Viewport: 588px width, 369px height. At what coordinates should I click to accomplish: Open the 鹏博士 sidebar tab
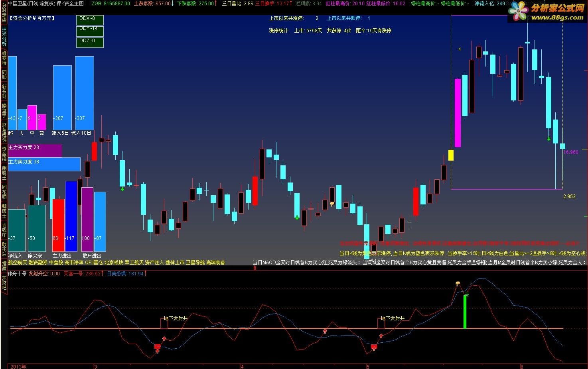[x=4, y=211]
